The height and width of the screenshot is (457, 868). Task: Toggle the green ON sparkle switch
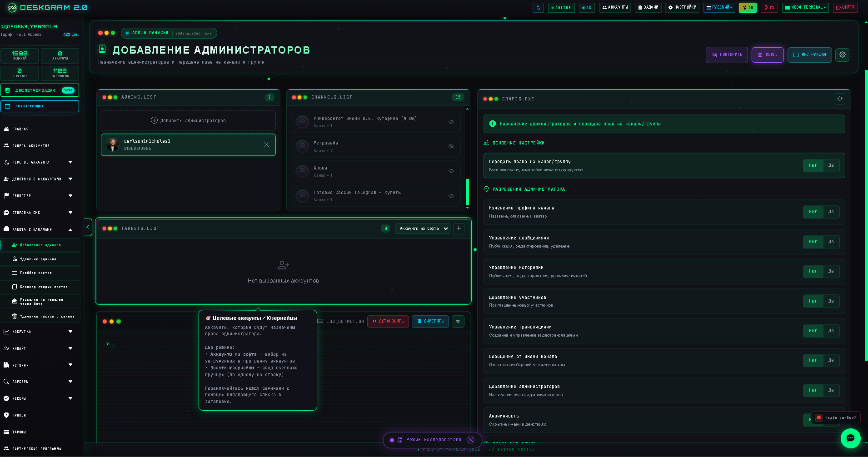pos(748,8)
